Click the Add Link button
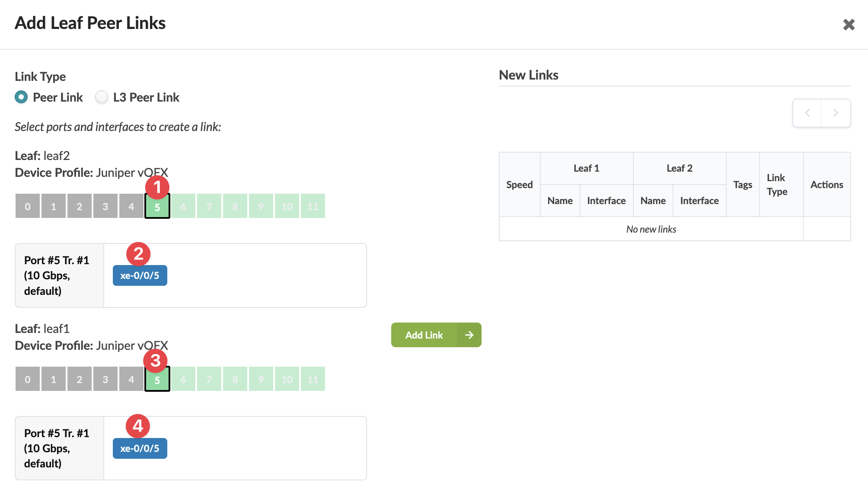The height and width of the screenshot is (486, 868). (x=424, y=335)
